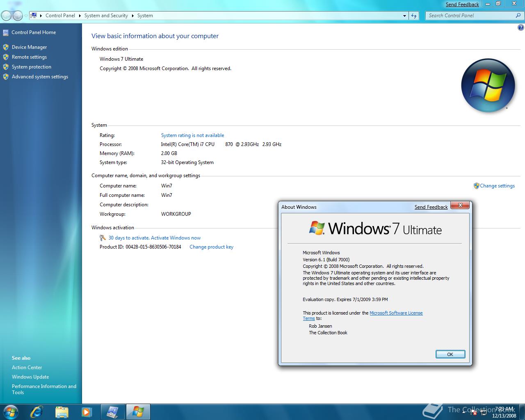The image size is (525, 420).
Task: Click Change product key link
Action: coord(211,247)
